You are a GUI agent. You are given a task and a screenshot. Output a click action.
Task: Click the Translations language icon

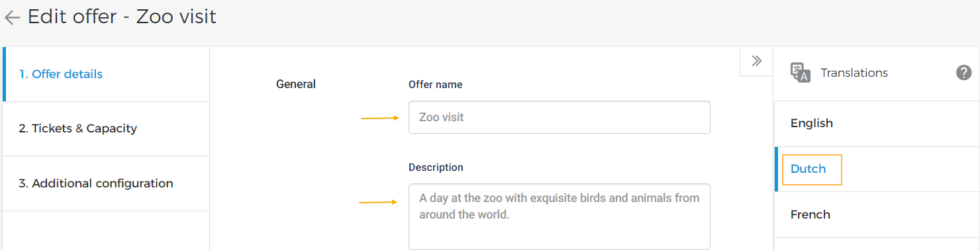tap(800, 73)
